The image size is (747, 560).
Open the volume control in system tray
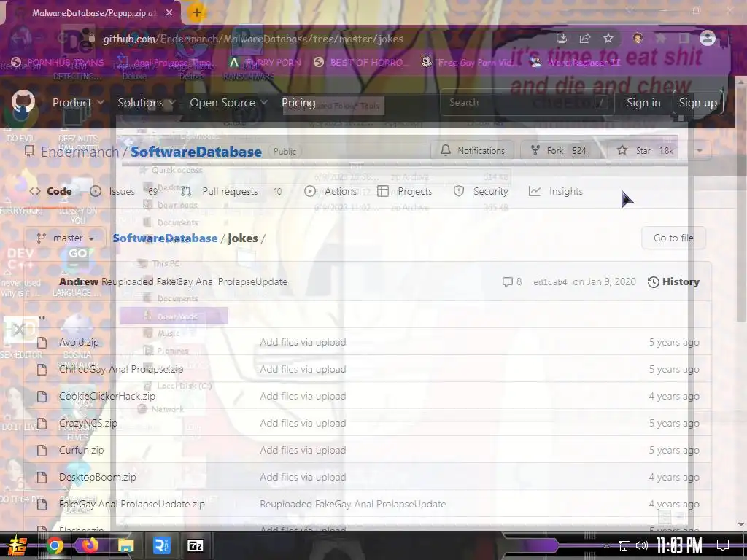[x=642, y=545]
